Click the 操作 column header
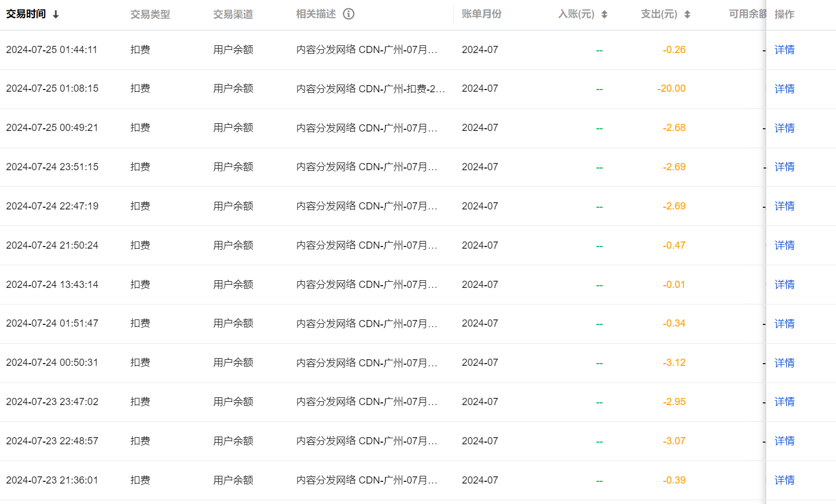This screenshot has width=836, height=504. tap(785, 14)
